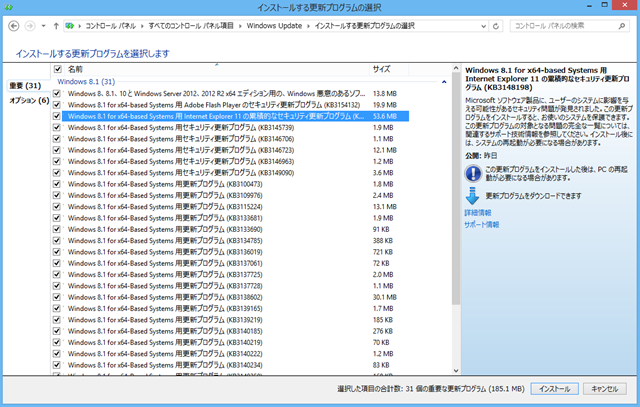Open the サポート情報 link
This screenshot has width=640, height=407.
(x=482, y=225)
